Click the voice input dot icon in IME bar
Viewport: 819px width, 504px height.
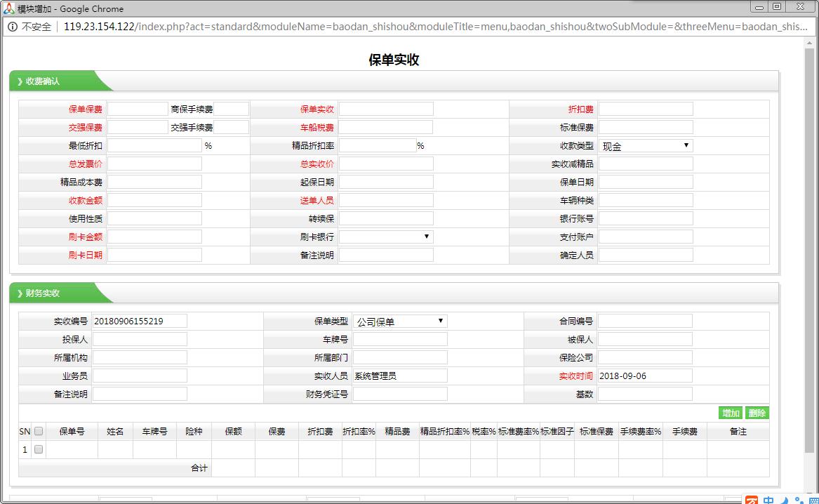(797, 500)
